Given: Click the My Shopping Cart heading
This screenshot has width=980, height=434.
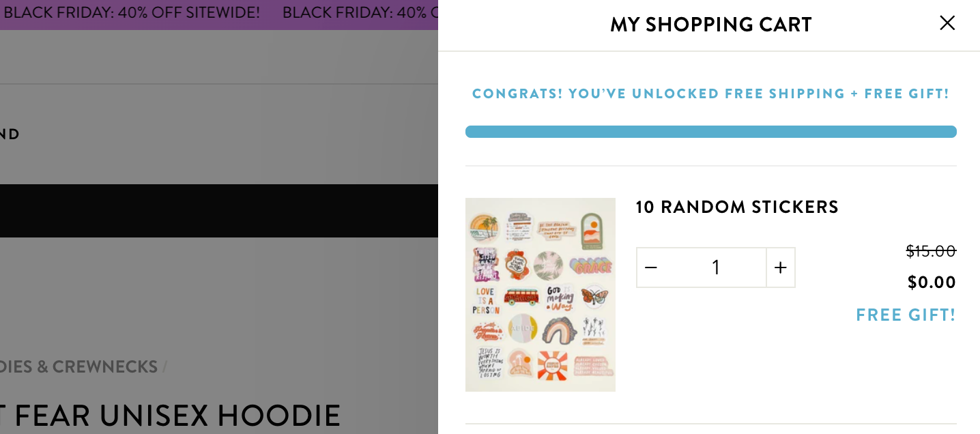Looking at the screenshot, I should point(710,25).
